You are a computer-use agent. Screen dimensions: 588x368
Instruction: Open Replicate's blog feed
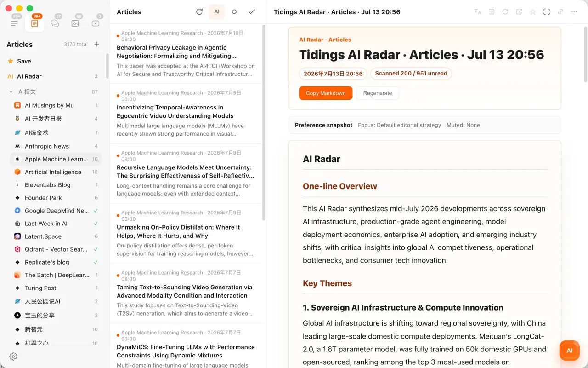pyautogui.click(x=56, y=262)
